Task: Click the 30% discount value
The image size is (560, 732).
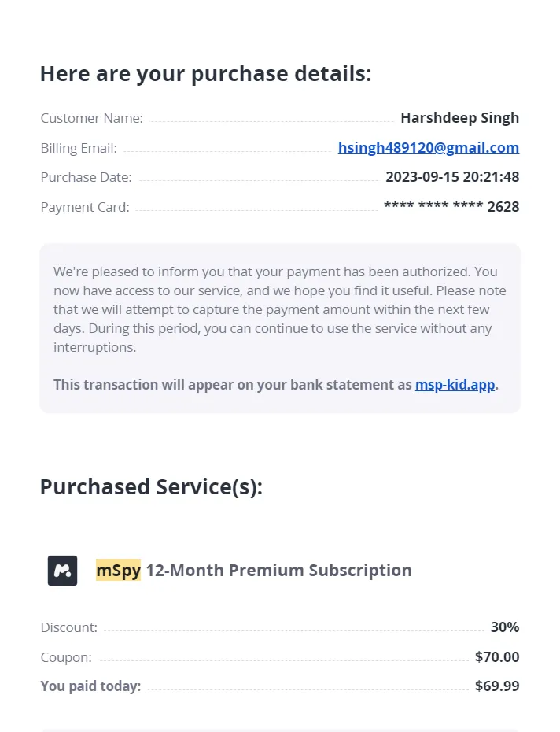Action: pos(504,627)
